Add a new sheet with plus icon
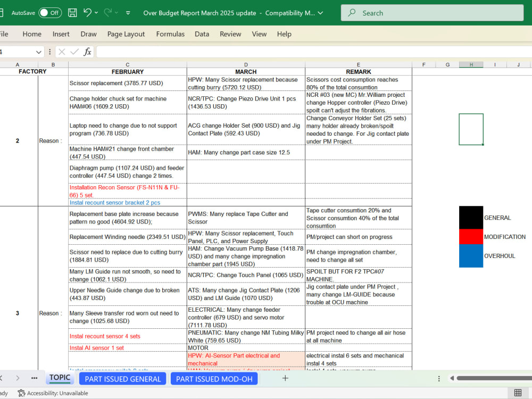The image size is (532, 399). click(x=285, y=378)
